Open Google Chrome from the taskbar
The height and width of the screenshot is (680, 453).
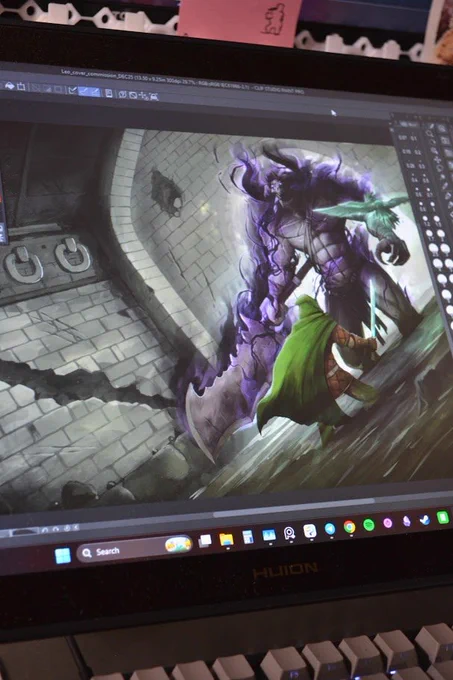click(x=349, y=526)
